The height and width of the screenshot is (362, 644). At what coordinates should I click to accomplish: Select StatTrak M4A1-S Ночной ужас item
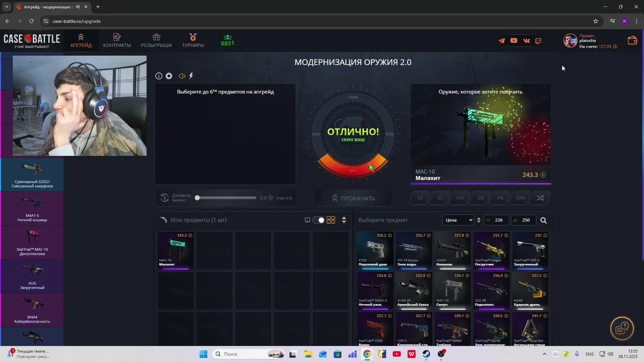(375, 291)
